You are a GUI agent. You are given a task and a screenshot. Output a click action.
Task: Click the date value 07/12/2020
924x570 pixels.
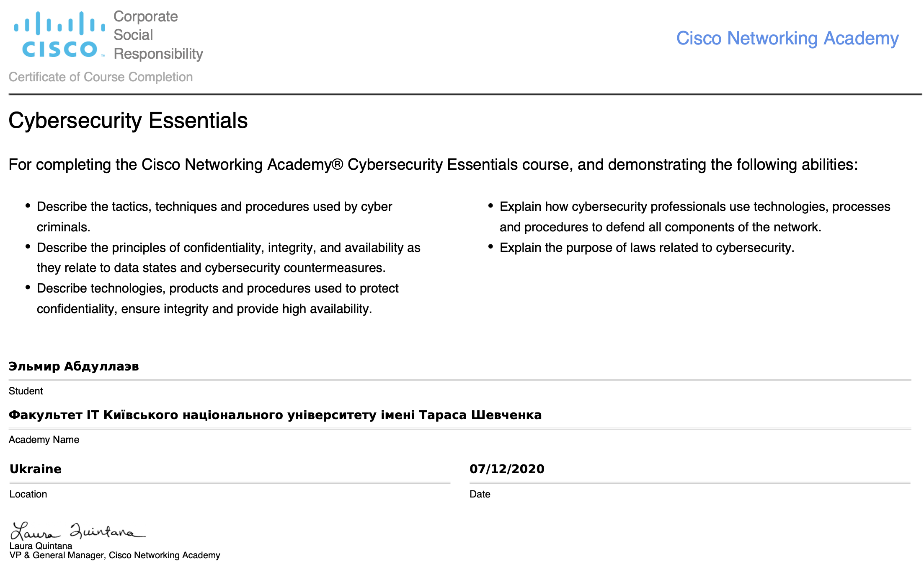click(507, 469)
